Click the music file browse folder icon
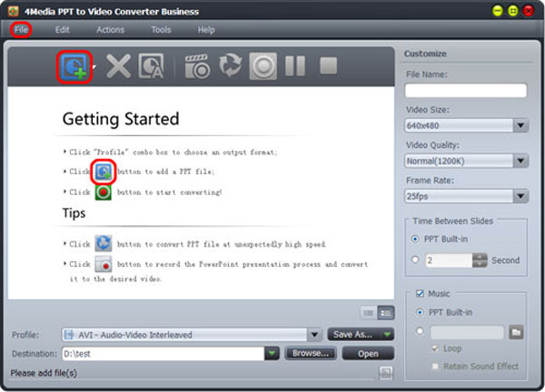Image resolution: width=545 pixels, height=392 pixels. pos(516,332)
